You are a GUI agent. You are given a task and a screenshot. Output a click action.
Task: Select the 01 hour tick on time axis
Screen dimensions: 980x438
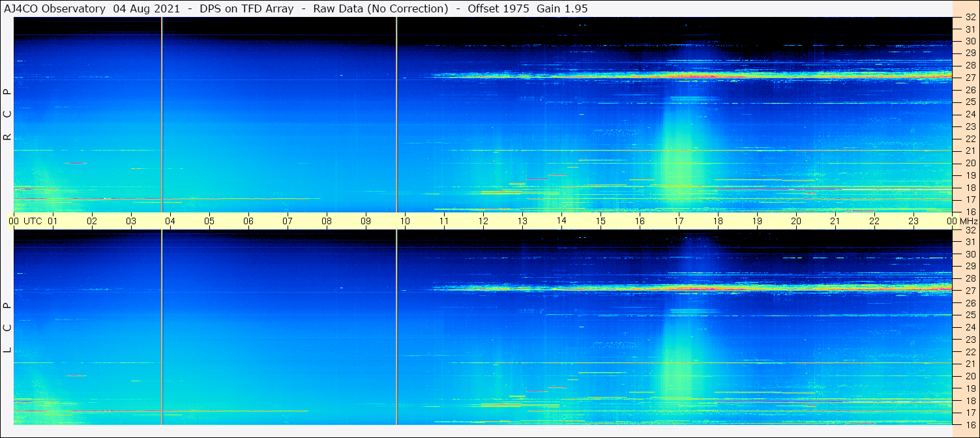tap(53, 221)
